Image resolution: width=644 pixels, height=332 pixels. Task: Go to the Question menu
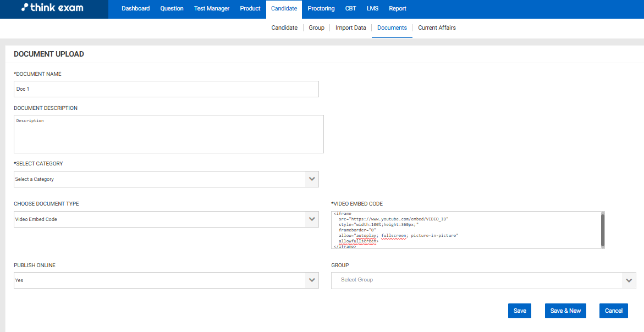172,9
